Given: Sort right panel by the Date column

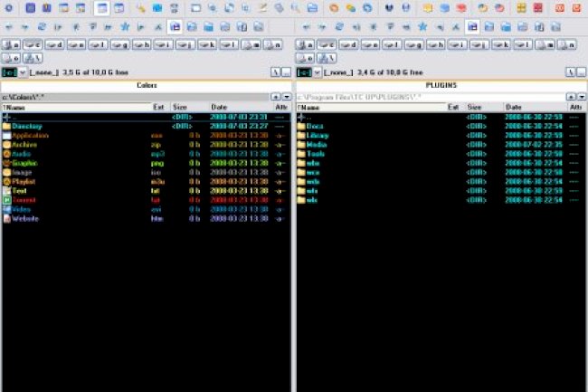Looking at the screenshot, I should pos(535,108).
